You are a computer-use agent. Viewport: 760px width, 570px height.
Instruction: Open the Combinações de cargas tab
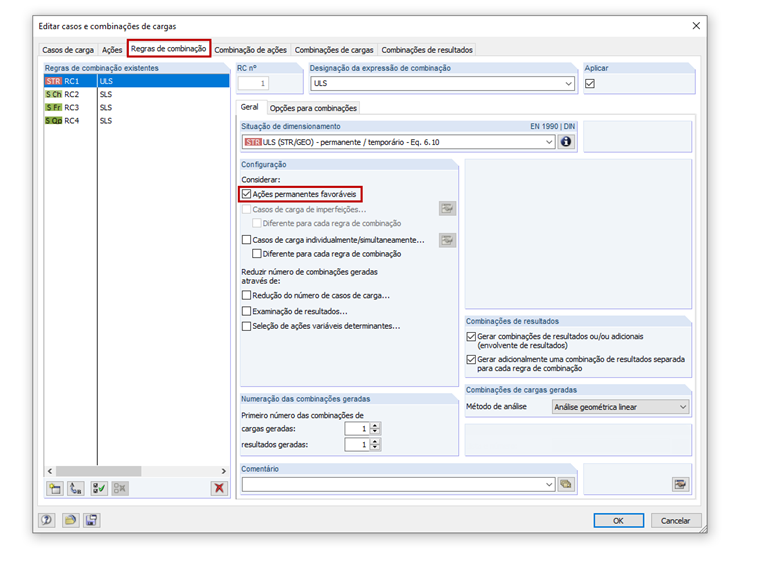coord(334,50)
